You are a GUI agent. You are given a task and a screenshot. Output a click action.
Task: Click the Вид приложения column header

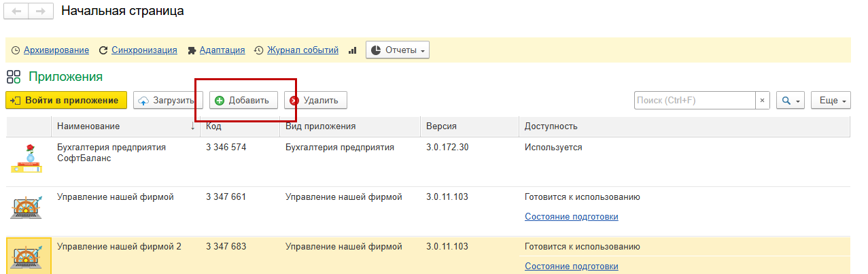pyautogui.click(x=350, y=126)
